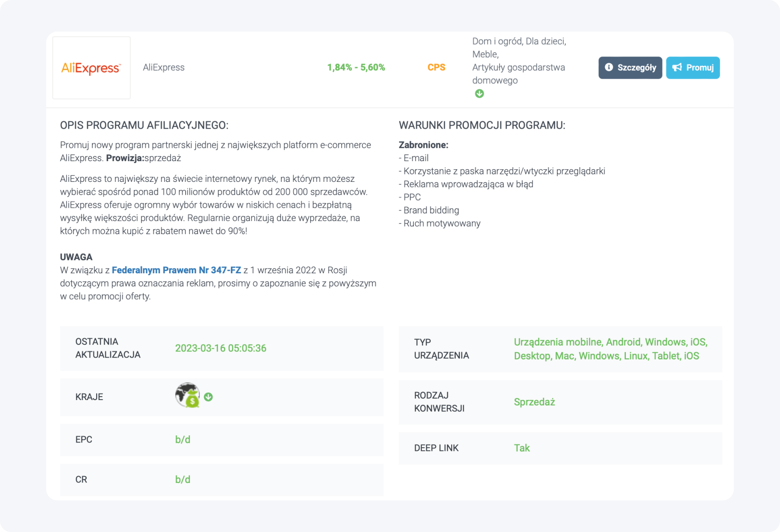
Task: Expand the countries list arrow next to globe
Action: (208, 397)
